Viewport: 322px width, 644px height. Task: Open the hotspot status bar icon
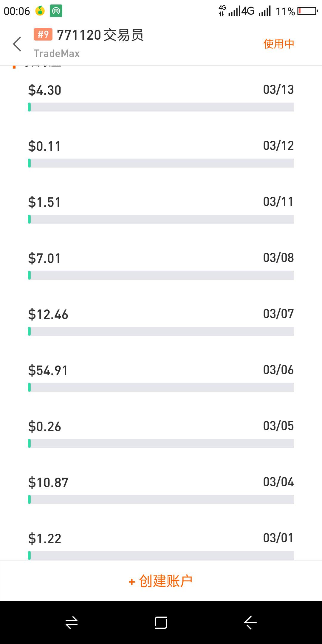pyautogui.click(x=56, y=11)
